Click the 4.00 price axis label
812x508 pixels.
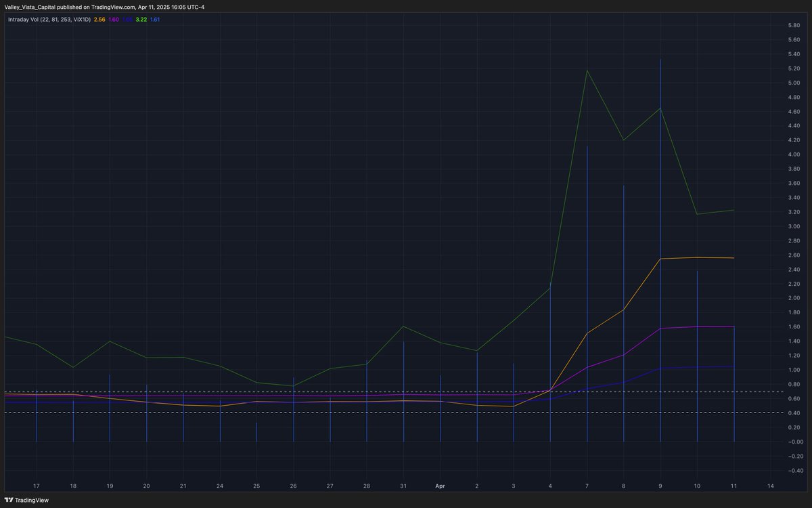[794, 154]
